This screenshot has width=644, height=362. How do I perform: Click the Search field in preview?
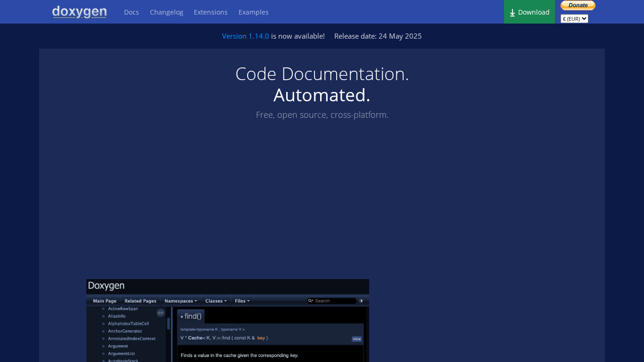tap(334, 301)
